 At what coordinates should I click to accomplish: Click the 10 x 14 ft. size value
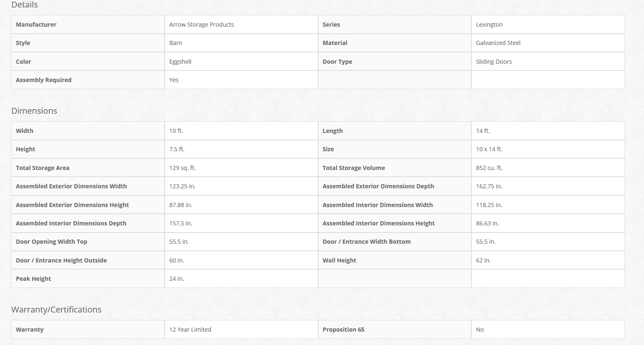[x=489, y=149]
